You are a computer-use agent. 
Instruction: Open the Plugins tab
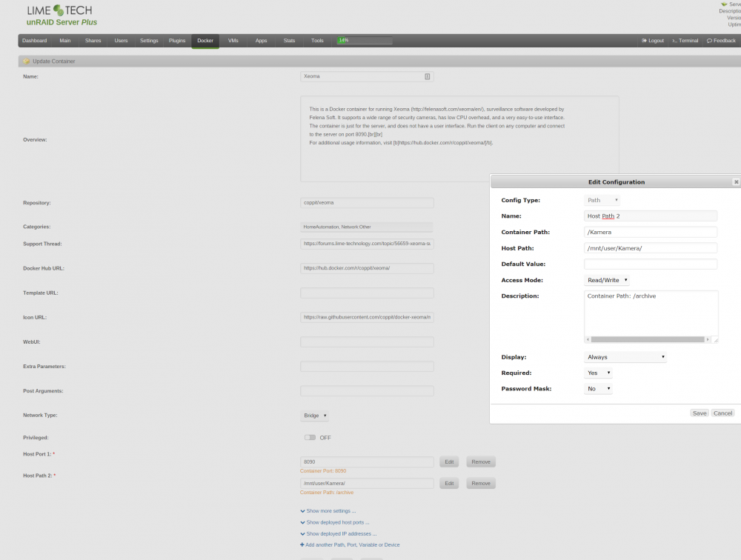point(177,41)
